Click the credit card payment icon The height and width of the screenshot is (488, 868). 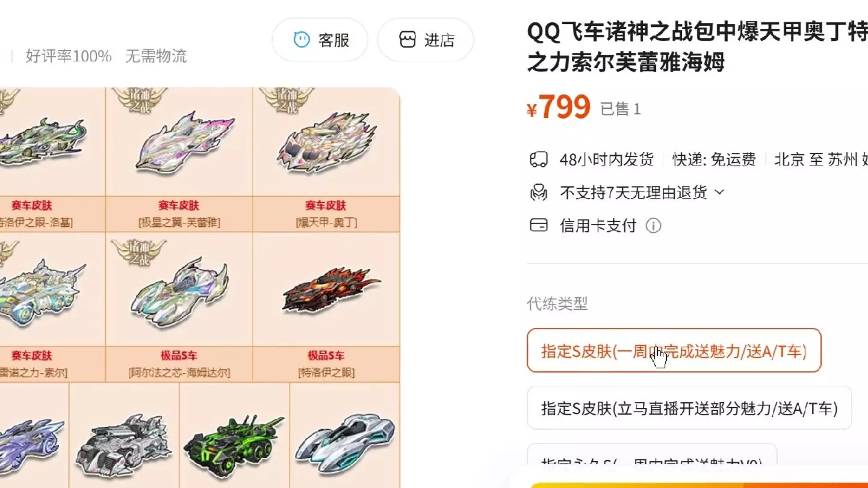tap(538, 226)
